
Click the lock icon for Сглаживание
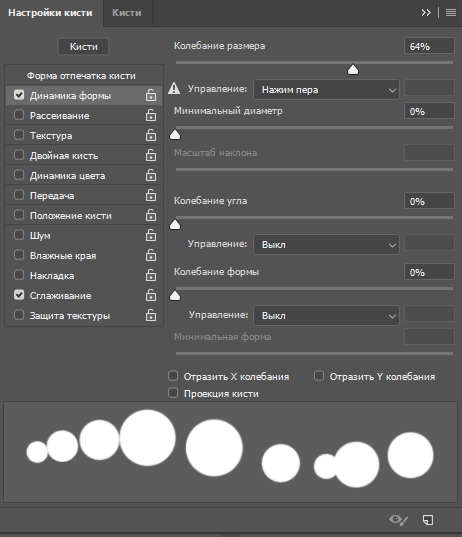(151, 295)
